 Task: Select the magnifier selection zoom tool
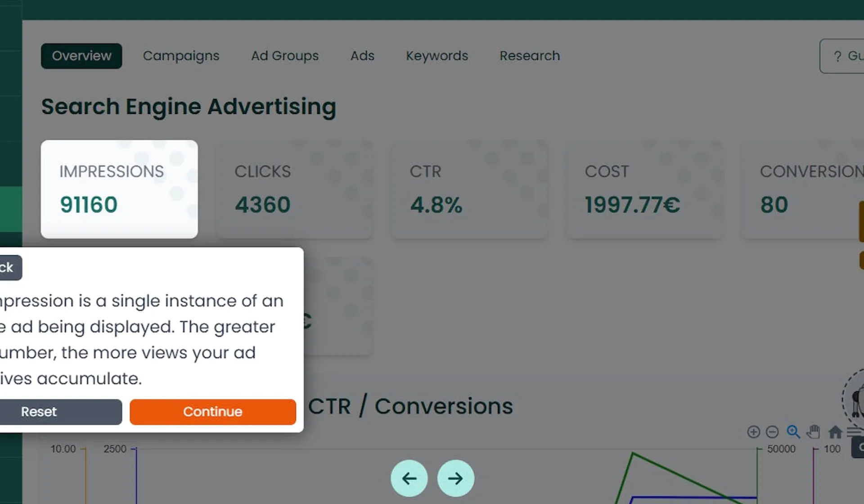(793, 432)
